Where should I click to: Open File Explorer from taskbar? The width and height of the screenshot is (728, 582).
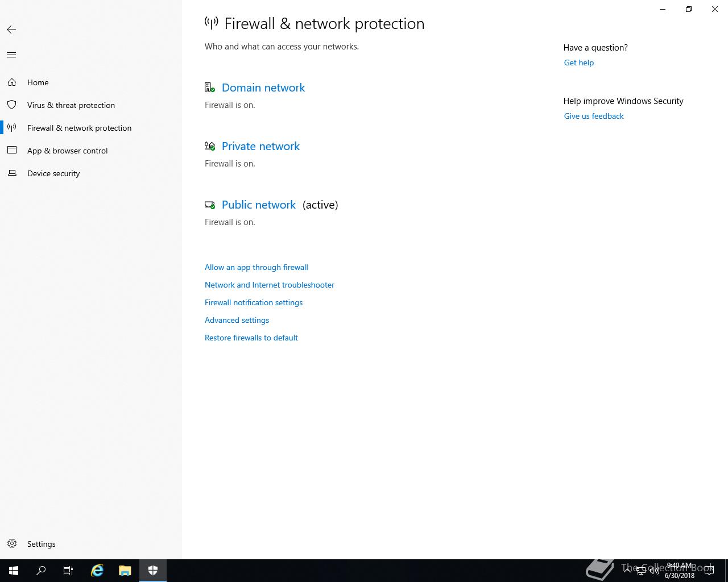125,571
